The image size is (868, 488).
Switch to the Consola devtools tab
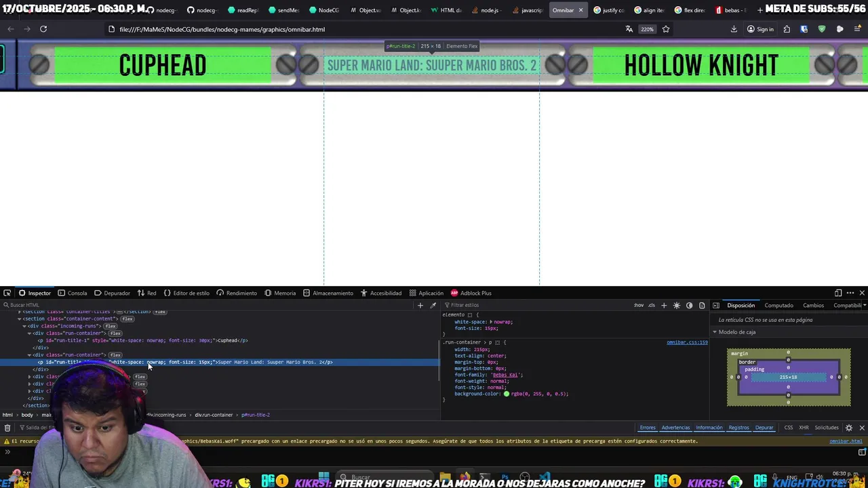pyautogui.click(x=73, y=293)
